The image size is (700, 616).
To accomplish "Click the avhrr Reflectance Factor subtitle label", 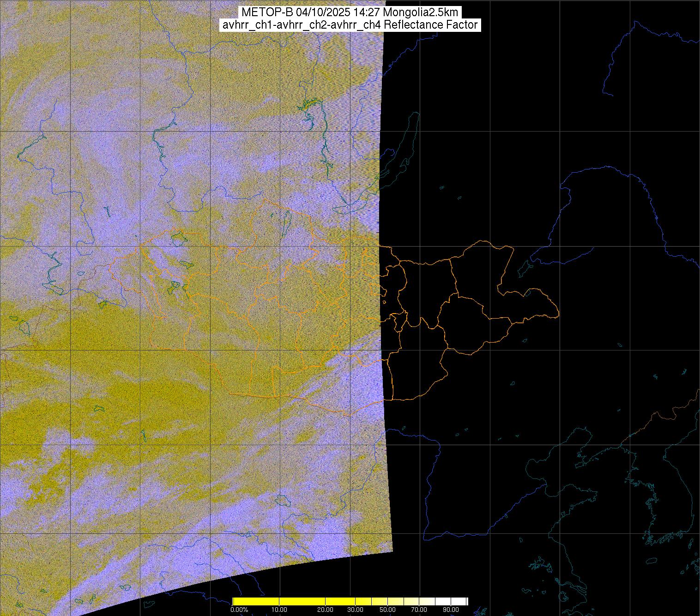I will 350,25.
